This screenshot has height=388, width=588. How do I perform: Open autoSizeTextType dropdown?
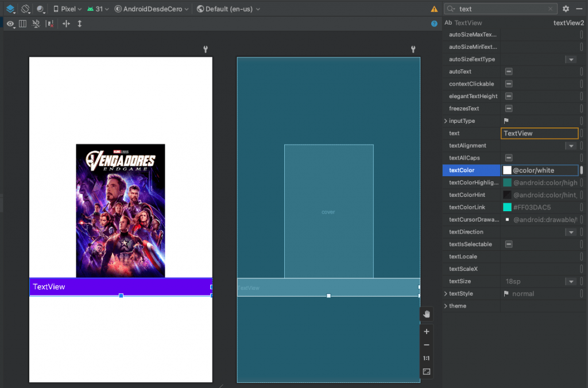point(571,59)
